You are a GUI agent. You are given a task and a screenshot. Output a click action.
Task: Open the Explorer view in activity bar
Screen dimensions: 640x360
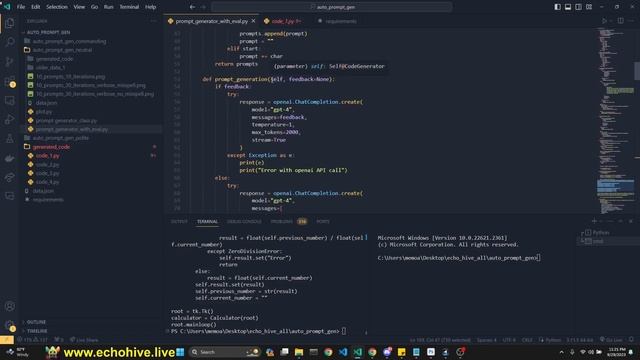(10, 23)
